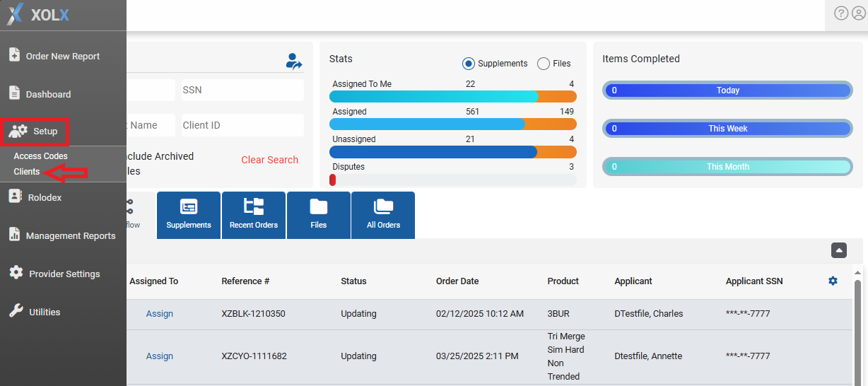This screenshot has height=386, width=868.
Task: Click Assign for XZCYO-1111682
Action: tap(160, 356)
